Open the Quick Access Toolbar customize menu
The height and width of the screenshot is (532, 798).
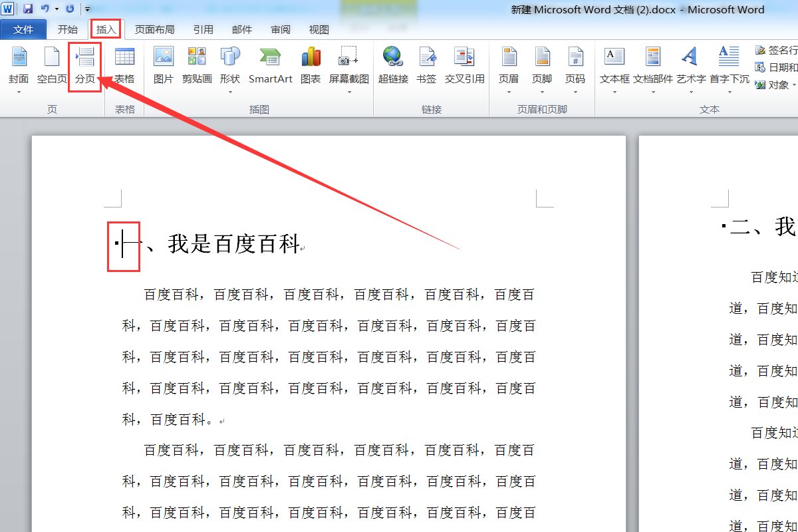88,8
